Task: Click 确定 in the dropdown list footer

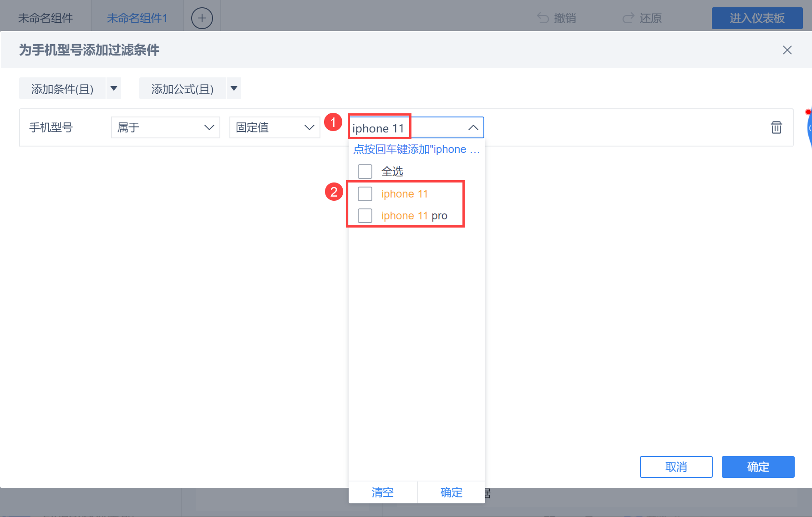Action: tap(452, 492)
